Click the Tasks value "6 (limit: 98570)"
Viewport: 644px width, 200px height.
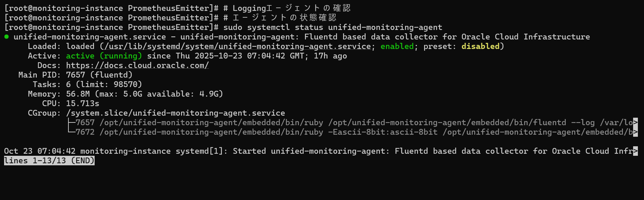104,84
